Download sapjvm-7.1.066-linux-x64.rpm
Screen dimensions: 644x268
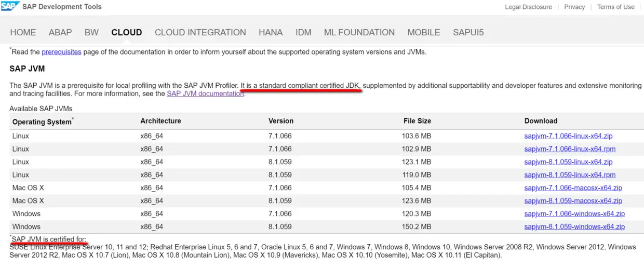pyautogui.click(x=570, y=149)
